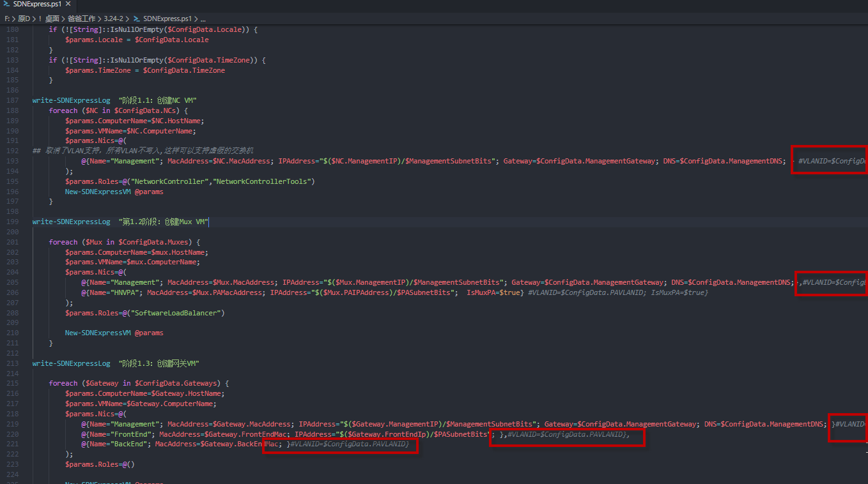Open the F: drive breadcrumb
Screen dimensions: 868x484
coord(7,19)
